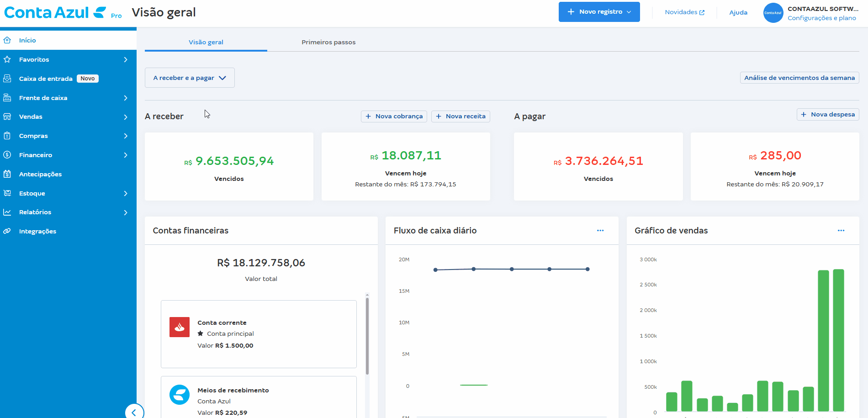Click the last point on cash flow line
The image size is (868, 418).
tap(587, 269)
